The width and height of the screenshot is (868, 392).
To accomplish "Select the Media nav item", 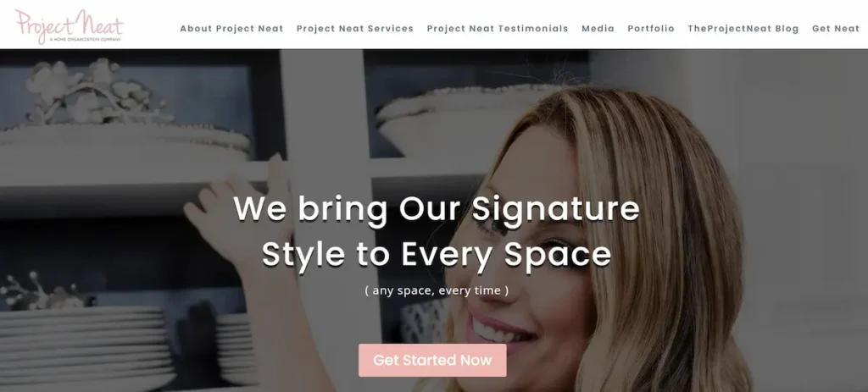I will coord(598,29).
